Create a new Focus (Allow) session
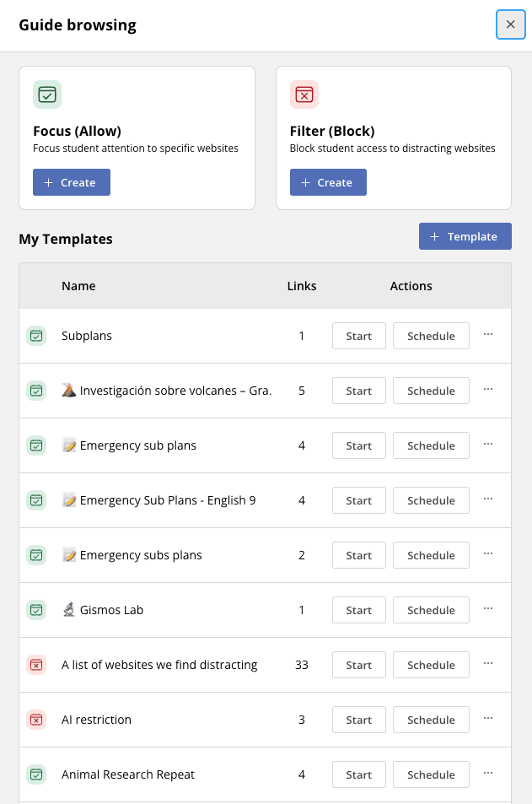532x804 pixels. [72, 182]
